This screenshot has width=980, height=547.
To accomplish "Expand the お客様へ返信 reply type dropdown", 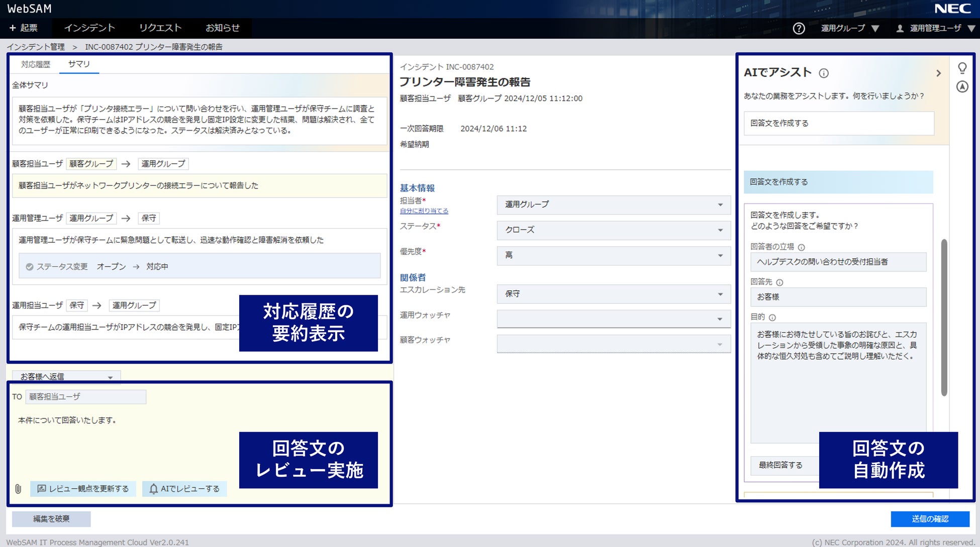I will [x=66, y=377].
